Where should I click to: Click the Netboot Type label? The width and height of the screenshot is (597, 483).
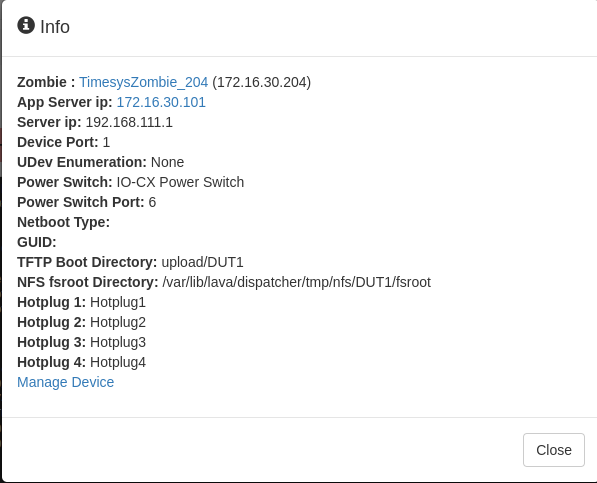tap(64, 222)
